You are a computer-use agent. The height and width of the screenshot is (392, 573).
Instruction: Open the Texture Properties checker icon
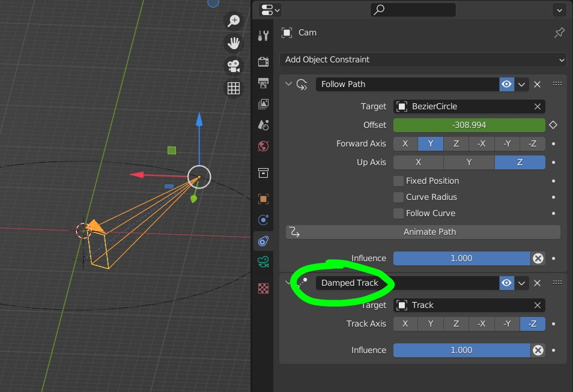262,288
